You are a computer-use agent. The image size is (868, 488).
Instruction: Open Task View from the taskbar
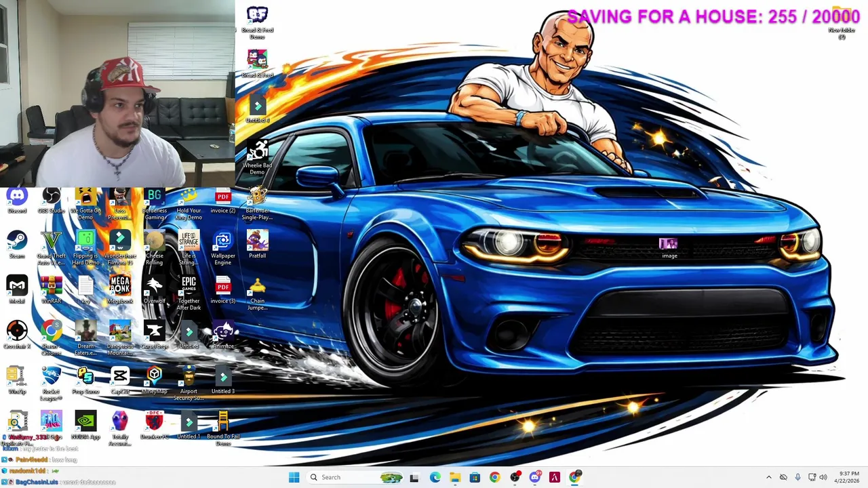pyautogui.click(x=414, y=477)
